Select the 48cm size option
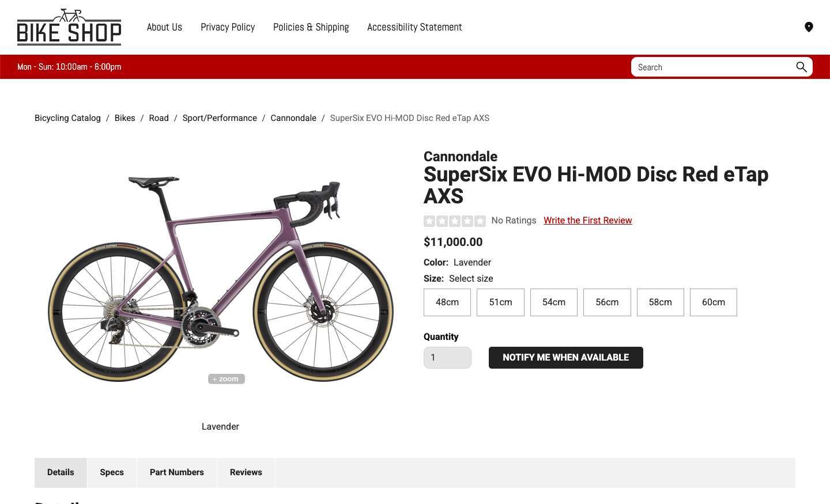 [447, 302]
